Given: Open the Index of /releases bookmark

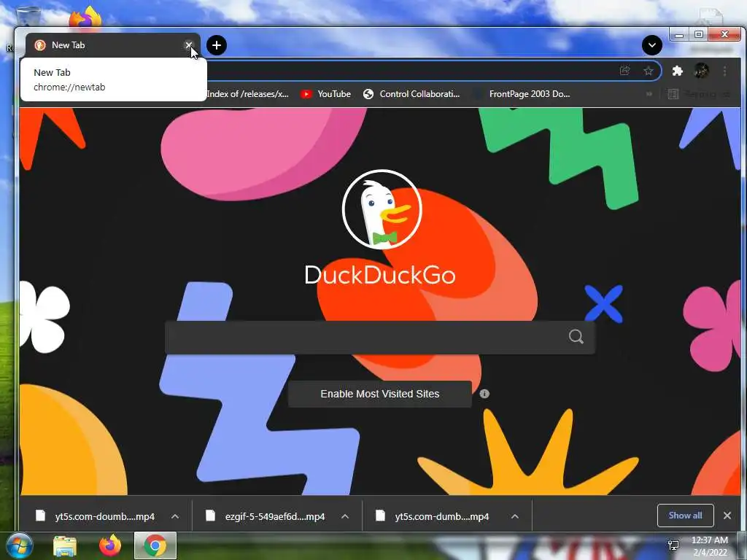Looking at the screenshot, I should tap(248, 94).
